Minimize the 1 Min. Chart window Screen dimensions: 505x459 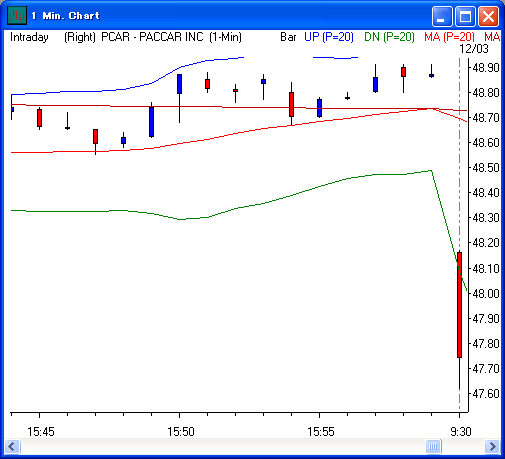(x=441, y=16)
